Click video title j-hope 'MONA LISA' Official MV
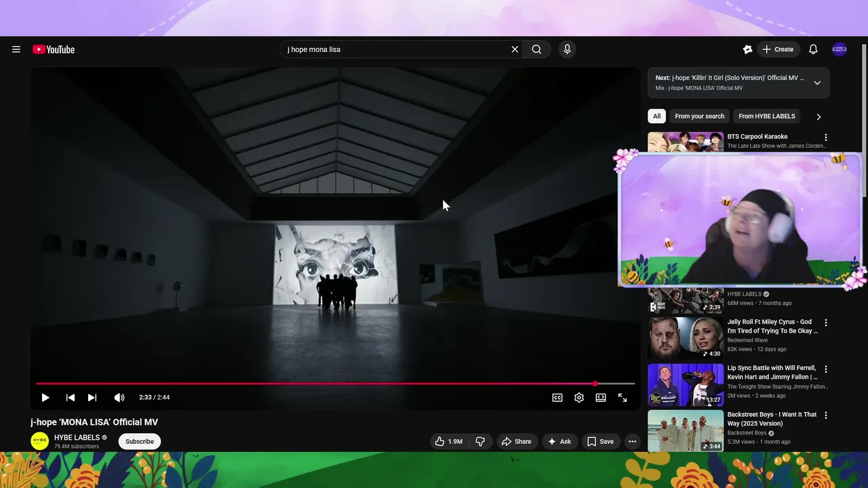Screen dimensions: 868x488 coord(94,422)
